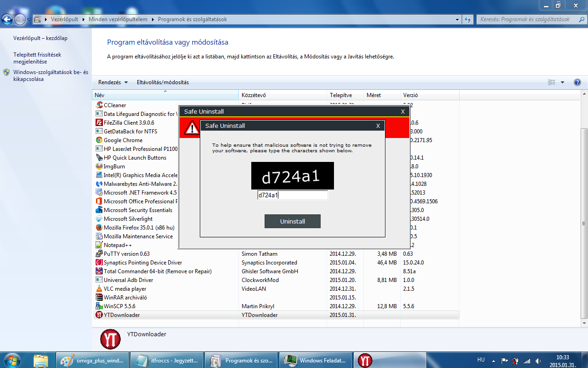Open the Rendezés dropdown menu
The image size is (588, 368).
[113, 82]
